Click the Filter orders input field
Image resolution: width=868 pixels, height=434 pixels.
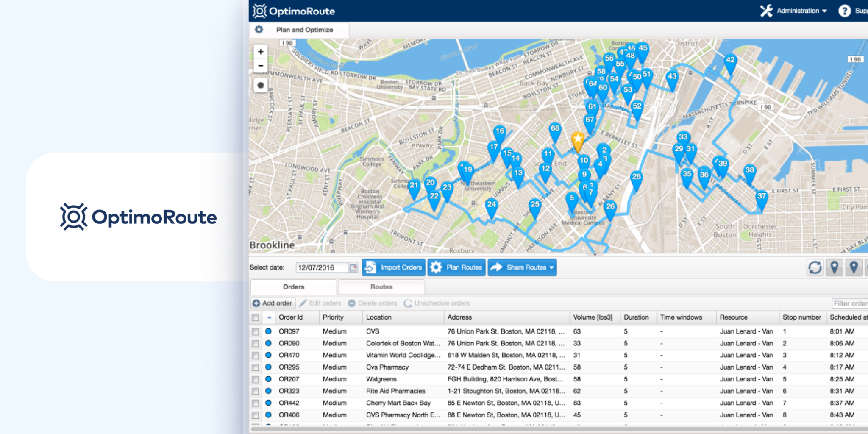pyautogui.click(x=849, y=303)
